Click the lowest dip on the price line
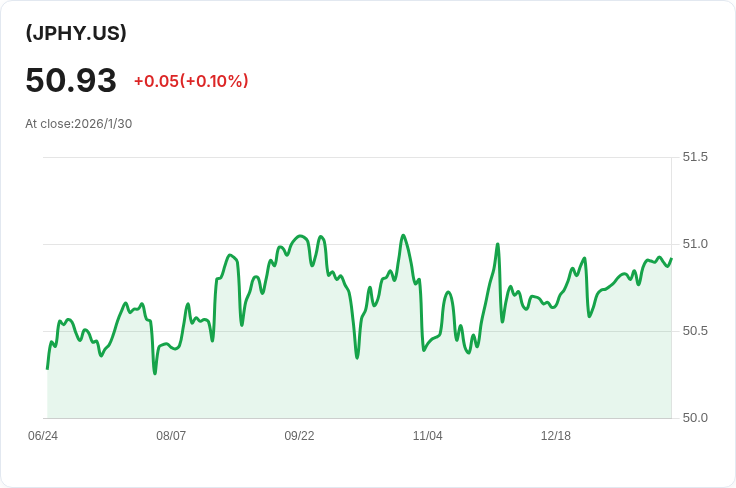Screen dimensions: 736x488 tap(155, 373)
